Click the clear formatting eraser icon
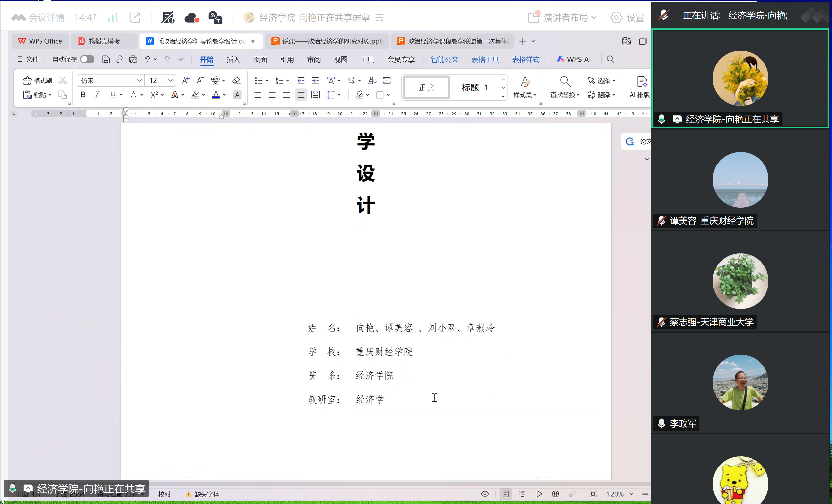The width and height of the screenshot is (832, 504). coord(236,80)
